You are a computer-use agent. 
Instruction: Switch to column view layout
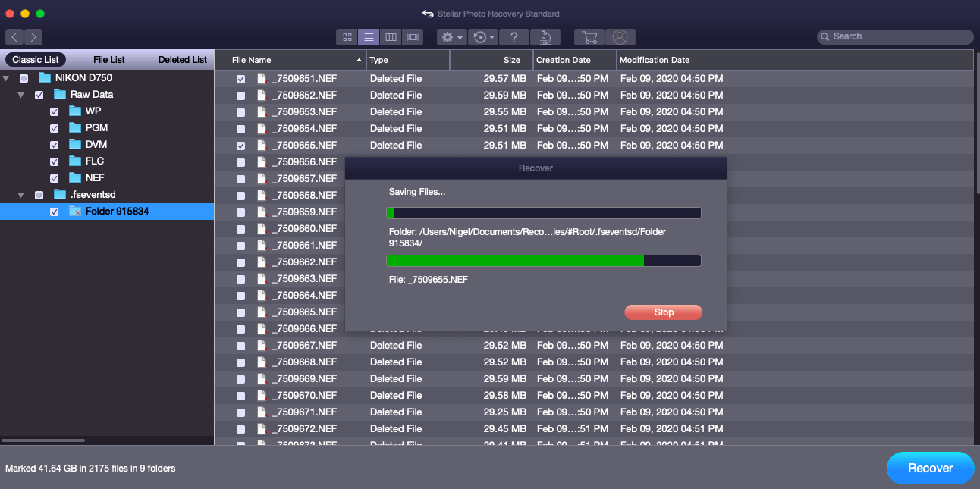coord(391,36)
